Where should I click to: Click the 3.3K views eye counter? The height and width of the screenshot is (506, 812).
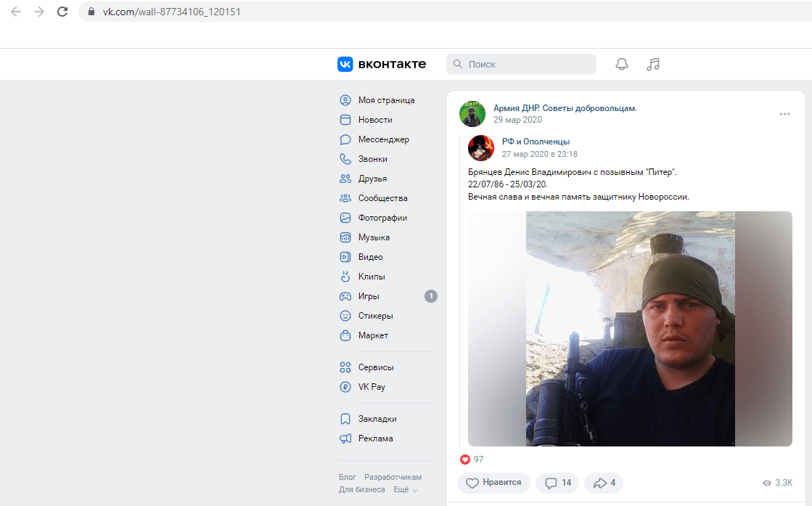777,483
